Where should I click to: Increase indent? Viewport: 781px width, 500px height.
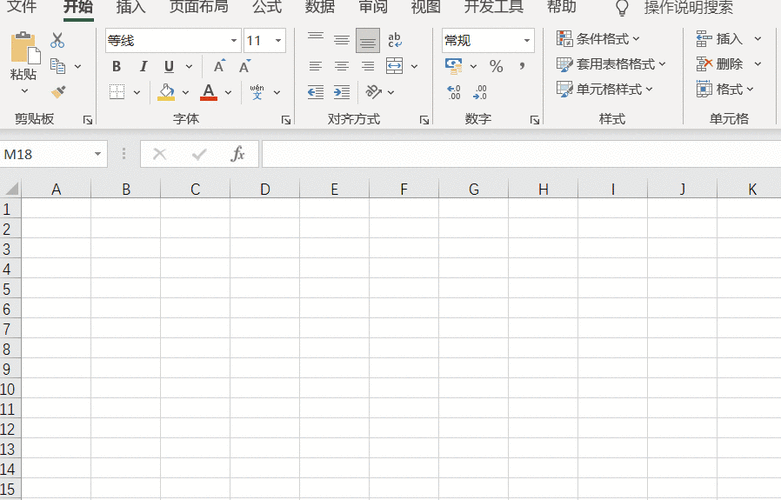click(x=342, y=92)
